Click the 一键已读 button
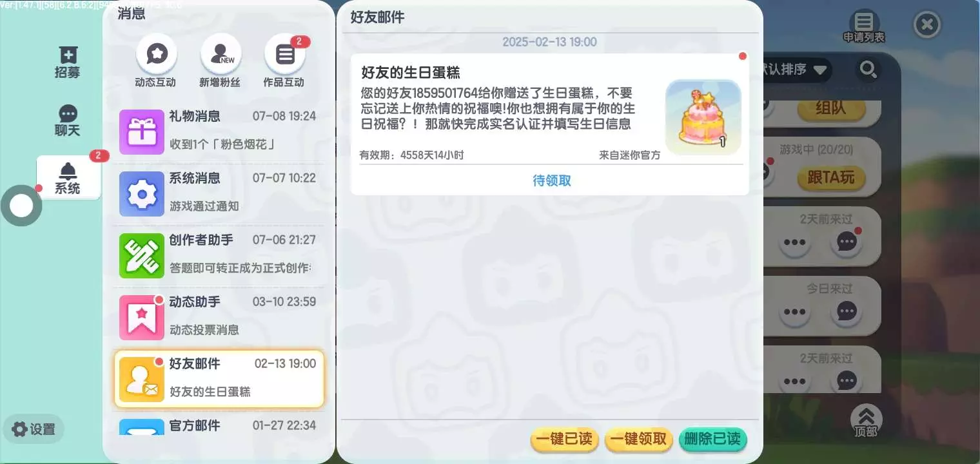The width and height of the screenshot is (980, 464). (564, 440)
